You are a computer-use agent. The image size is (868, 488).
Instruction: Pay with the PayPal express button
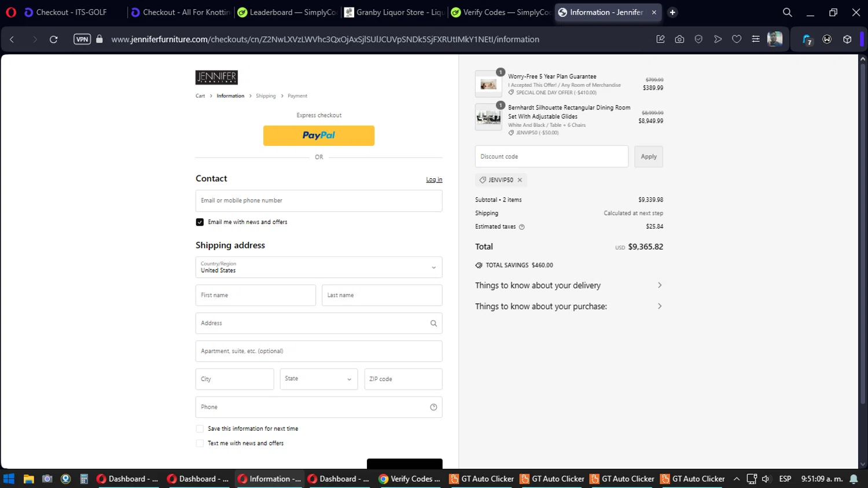coord(319,135)
